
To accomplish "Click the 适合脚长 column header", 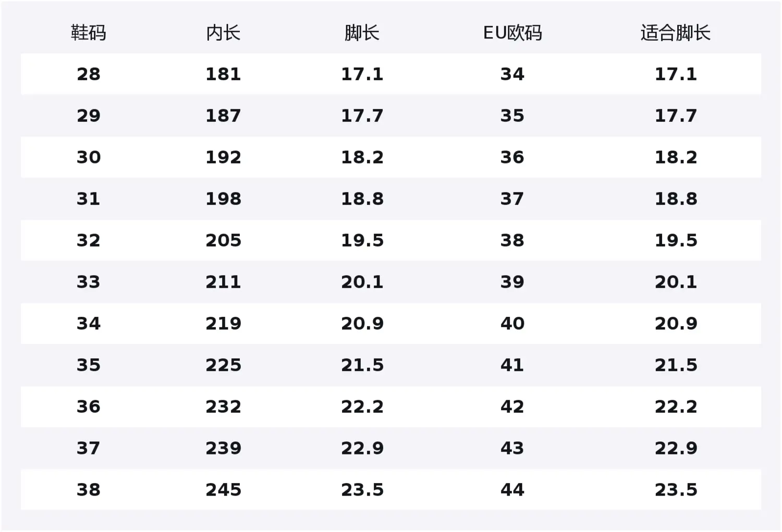I will (x=676, y=33).
